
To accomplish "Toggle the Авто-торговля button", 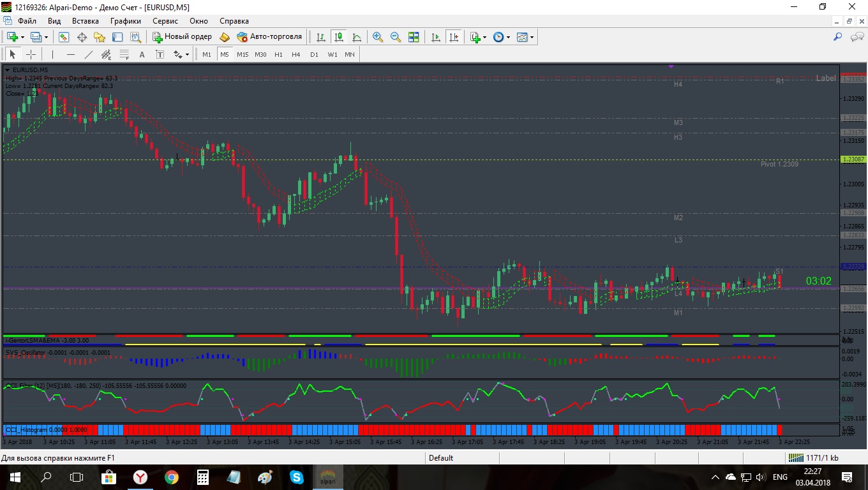I will (269, 37).
